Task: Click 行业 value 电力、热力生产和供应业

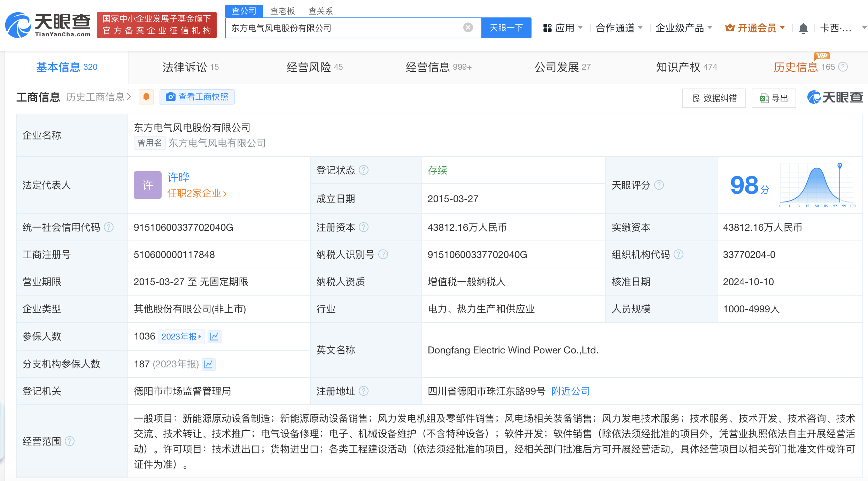Action: [481, 309]
